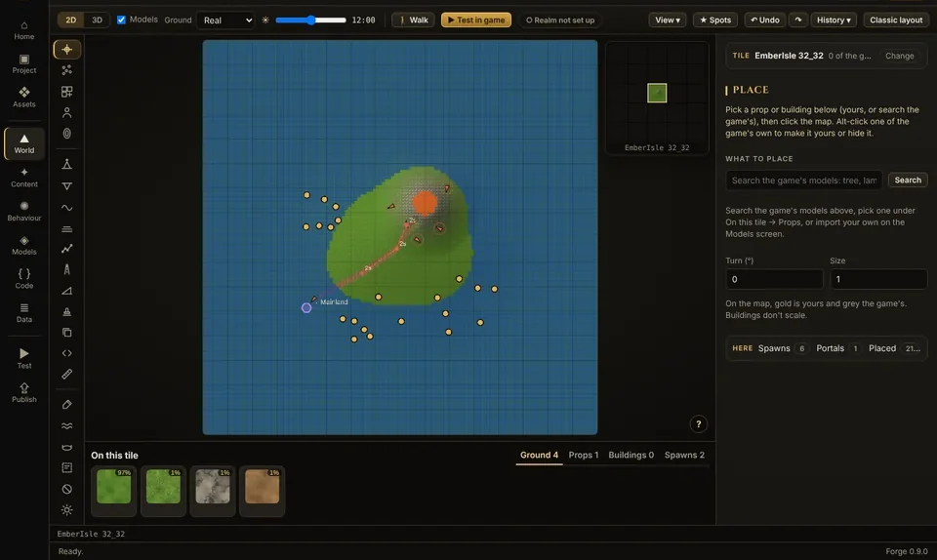
Task: Switch to the Props 1 tab
Action: point(584,455)
